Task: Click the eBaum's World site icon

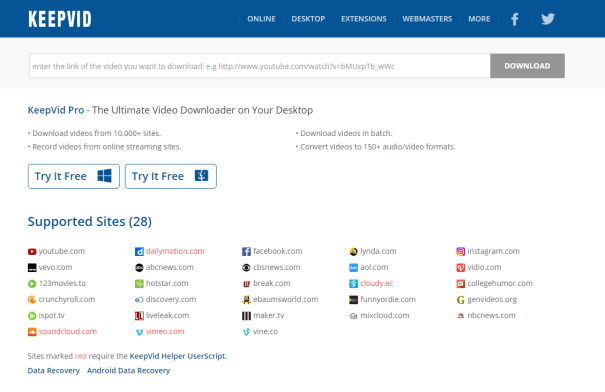Action: (246, 300)
